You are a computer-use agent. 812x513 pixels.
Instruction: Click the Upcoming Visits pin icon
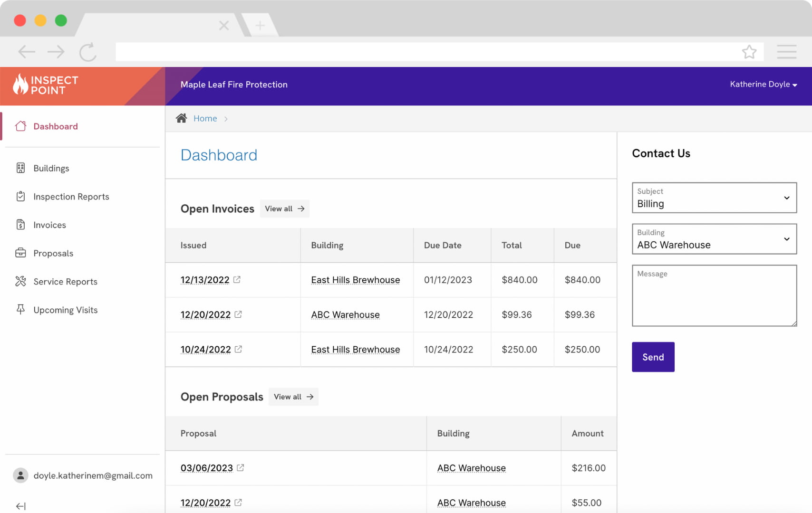pos(20,310)
